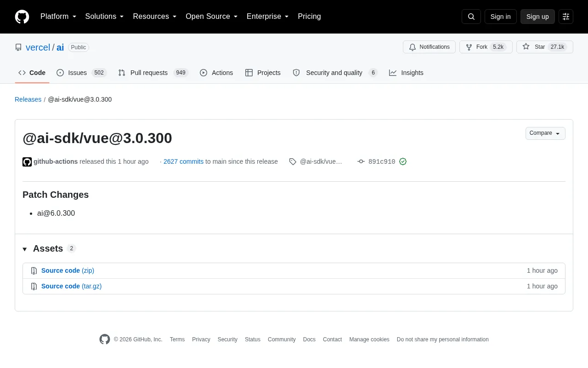Click the tag icon beside @ai-sdk/vue
The height and width of the screenshot is (368, 588).
pyautogui.click(x=293, y=161)
